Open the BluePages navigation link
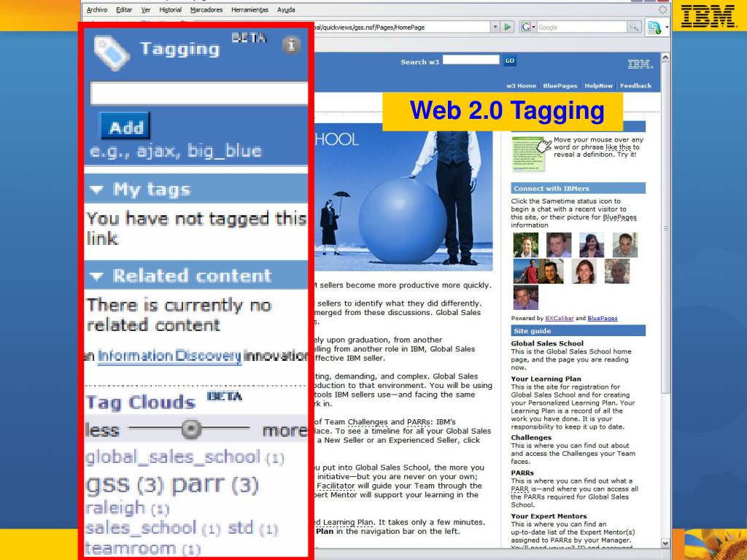This screenshot has width=747, height=560. (x=560, y=86)
